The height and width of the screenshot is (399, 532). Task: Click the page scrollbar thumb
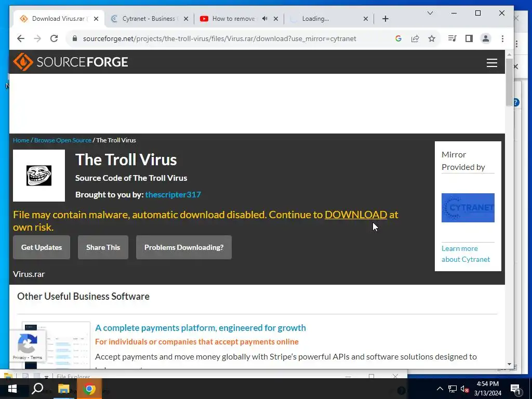pyautogui.click(x=509, y=83)
